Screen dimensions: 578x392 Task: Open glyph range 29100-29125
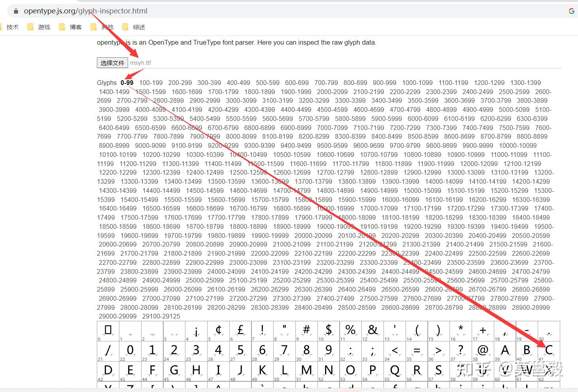pyautogui.click(x=161, y=316)
